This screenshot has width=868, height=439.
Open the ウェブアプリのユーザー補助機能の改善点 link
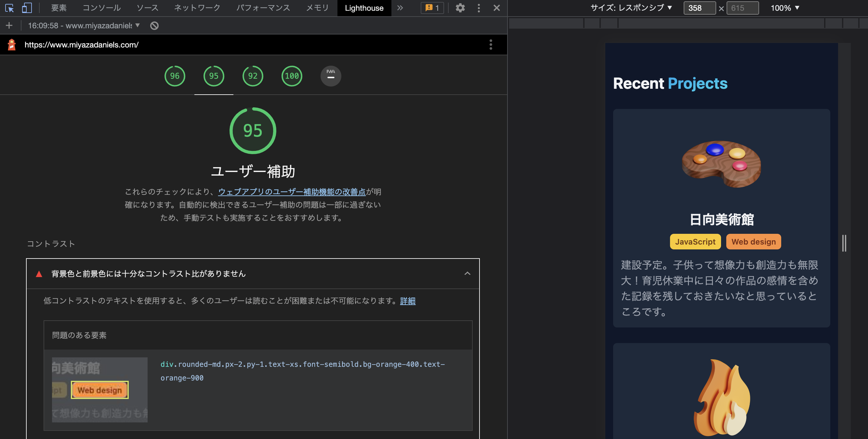tap(292, 192)
